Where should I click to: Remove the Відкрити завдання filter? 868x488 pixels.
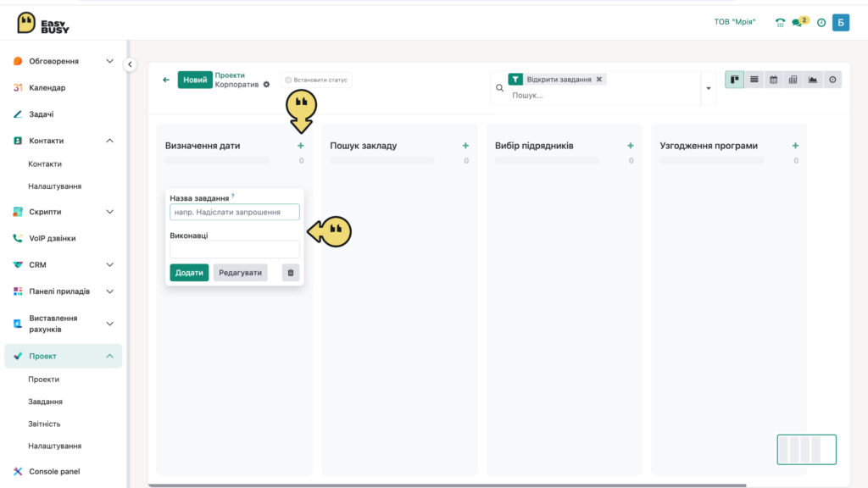click(x=599, y=79)
